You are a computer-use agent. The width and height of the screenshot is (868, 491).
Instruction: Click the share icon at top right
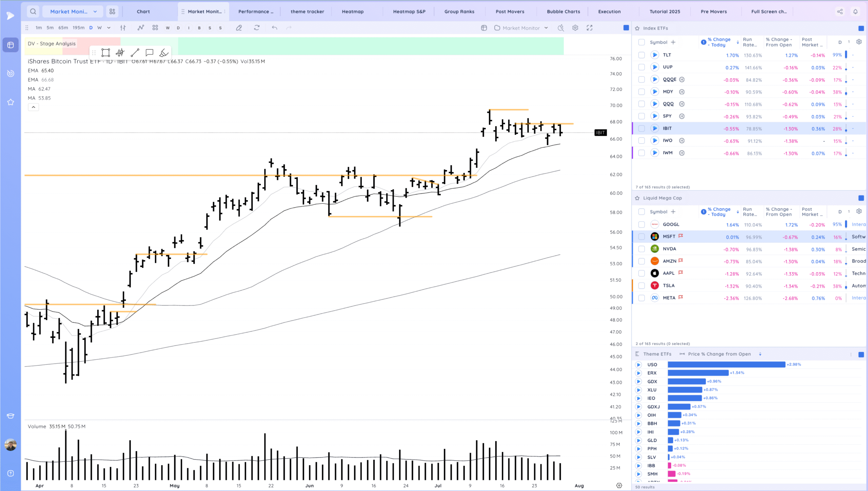tap(840, 12)
